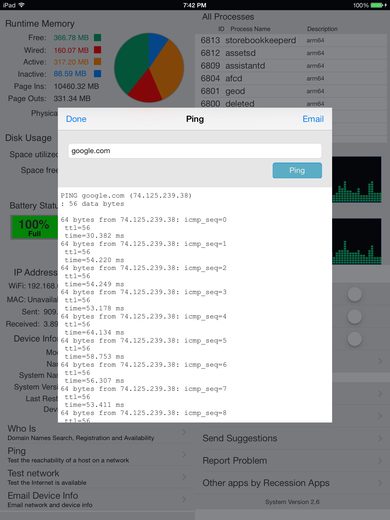This screenshot has height=520, width=390.
Task: Open Other apps by Recession Apps
Action: pos(292,483)
